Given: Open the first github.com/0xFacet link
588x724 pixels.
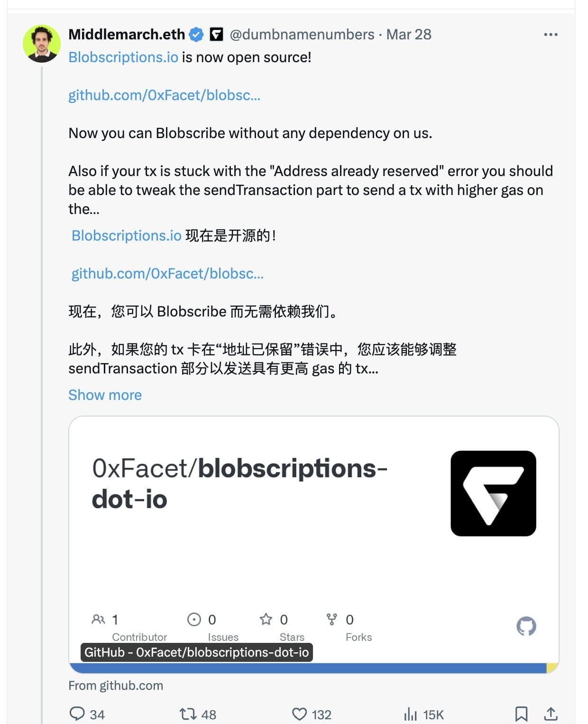Looking at the screenshot, I should coord(164,95).
